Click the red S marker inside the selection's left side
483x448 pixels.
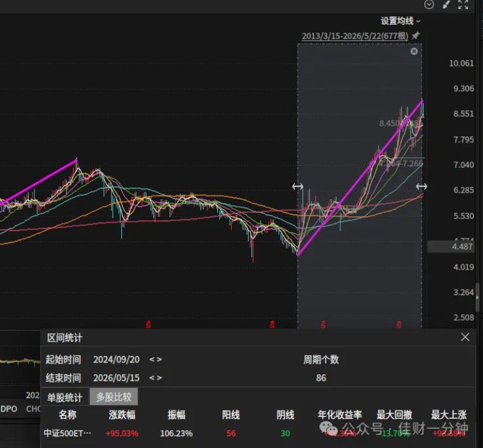pyautogui.click(x=323, y=325)
